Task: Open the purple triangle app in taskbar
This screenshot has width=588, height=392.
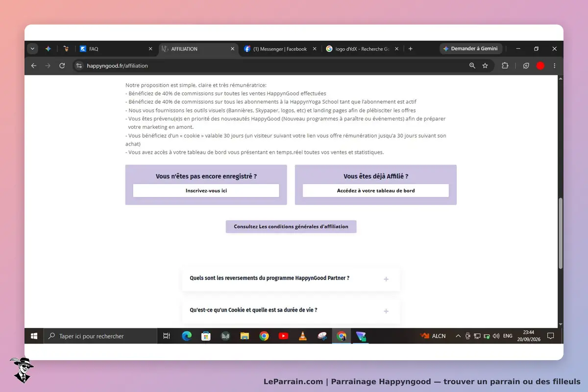Action: (x=361, y=336)
